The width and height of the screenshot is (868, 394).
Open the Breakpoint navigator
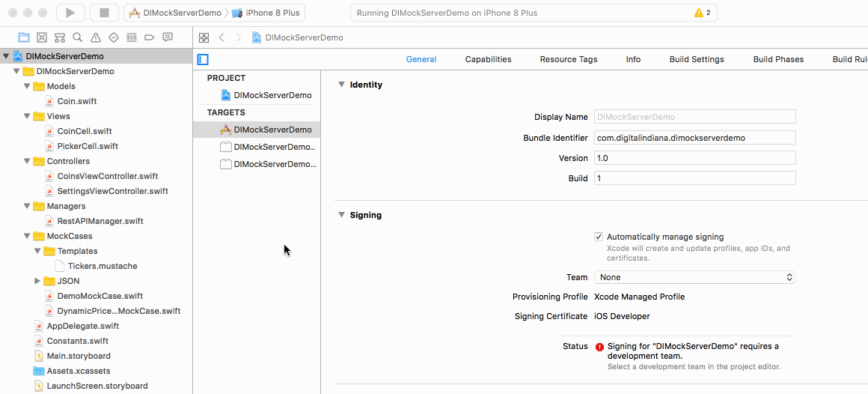[149, 37]
